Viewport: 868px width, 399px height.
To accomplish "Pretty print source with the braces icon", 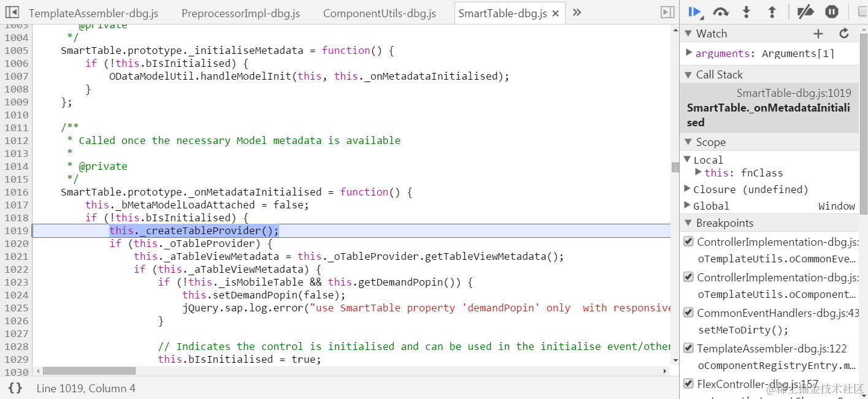I will click(15, 388).
